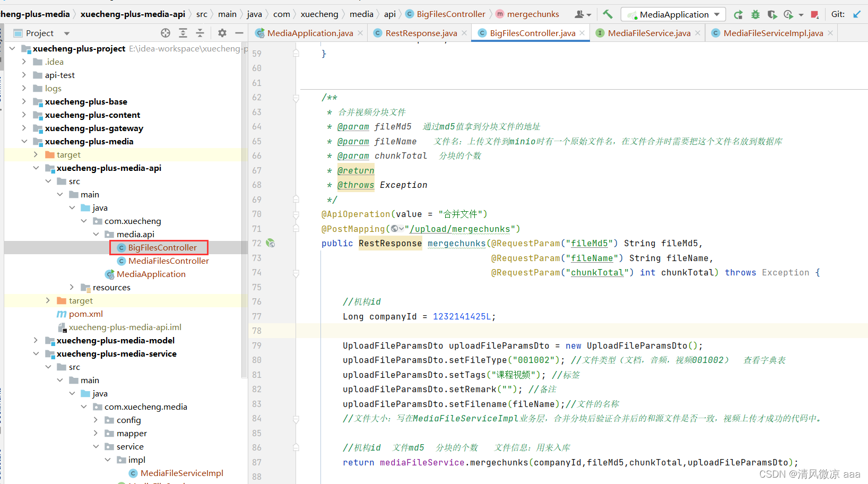
Task: Select xuecheng-plus-media-api.iml file
Action: tap(125, 327)
